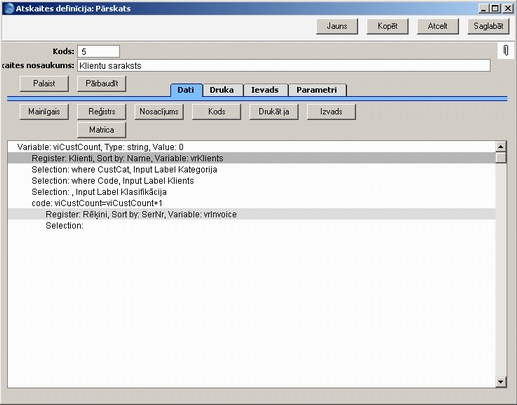This screenshot has height=405, width=517.
Task: Select the Register: Rēķini row
Action: pos(252,214)
